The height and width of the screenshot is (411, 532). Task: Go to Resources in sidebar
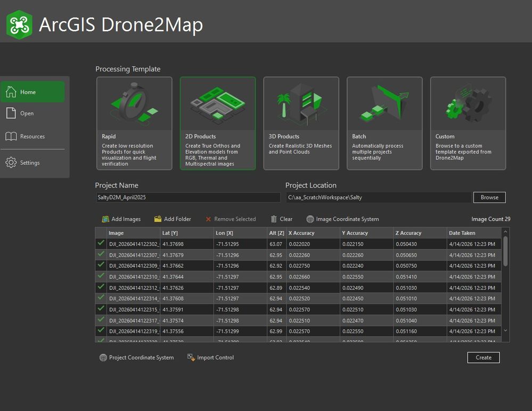32,136
